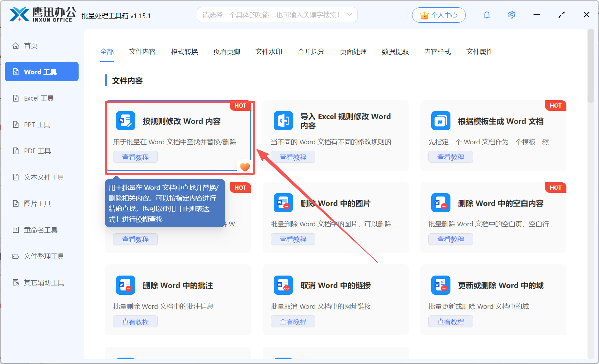The width and height of the screenshot is (599, 364).
Task: Click description 批量删除 Word 文档中的批注信息
Action: (163, 307)
